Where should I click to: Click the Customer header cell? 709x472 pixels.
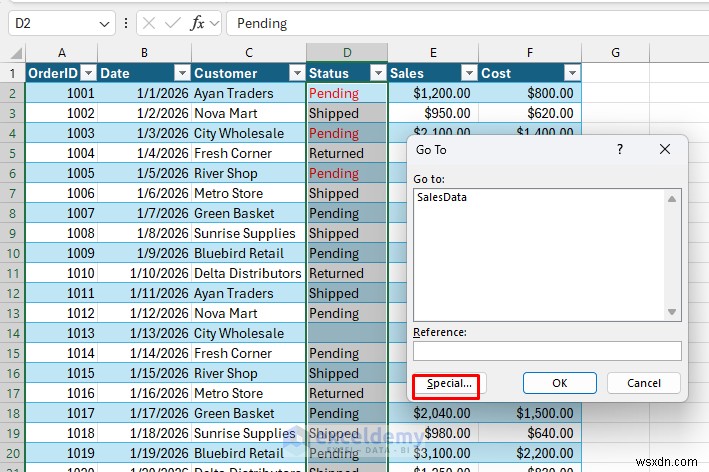(x=249, y=73)
